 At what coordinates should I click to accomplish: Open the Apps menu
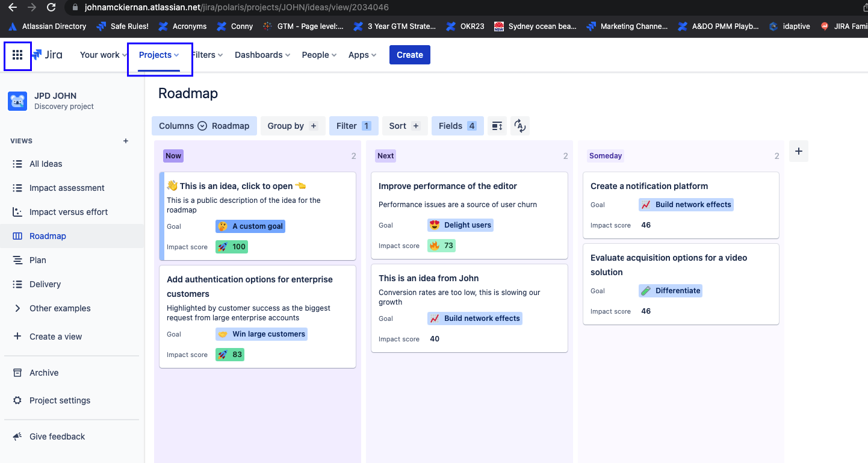(x=361, y=55)
